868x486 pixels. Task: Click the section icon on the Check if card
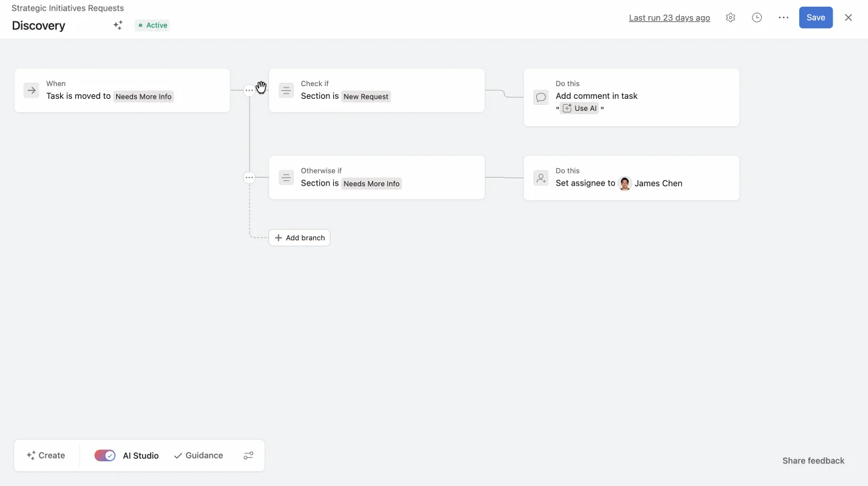[286, 90]
